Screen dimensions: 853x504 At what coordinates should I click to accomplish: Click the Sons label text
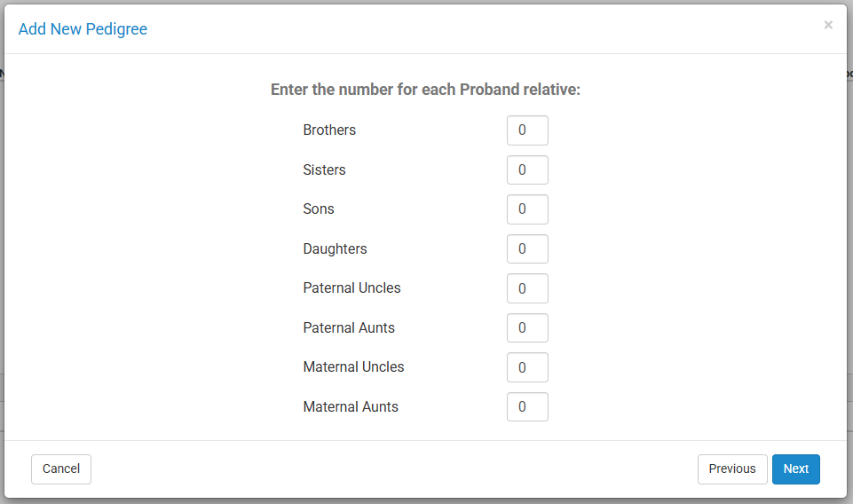click(x=319, y=209)
